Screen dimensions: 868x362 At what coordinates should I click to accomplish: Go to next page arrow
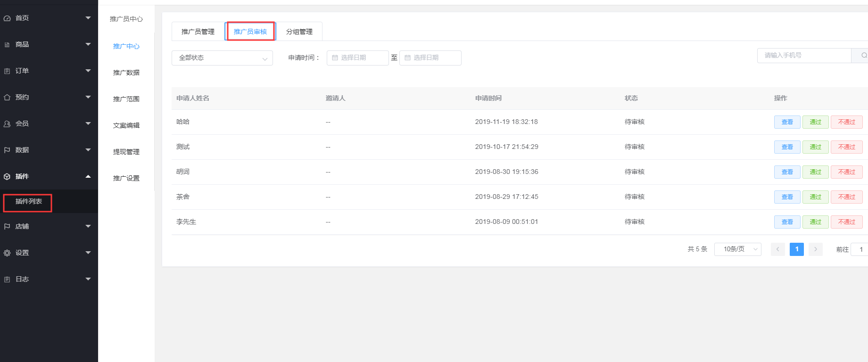tap(816, 249)
